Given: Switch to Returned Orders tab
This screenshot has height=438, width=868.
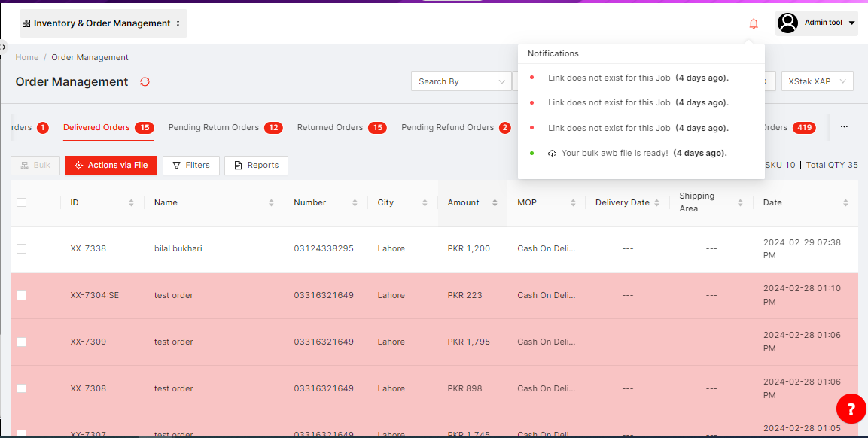Looking at the screenshot, I should coord(330,127).
